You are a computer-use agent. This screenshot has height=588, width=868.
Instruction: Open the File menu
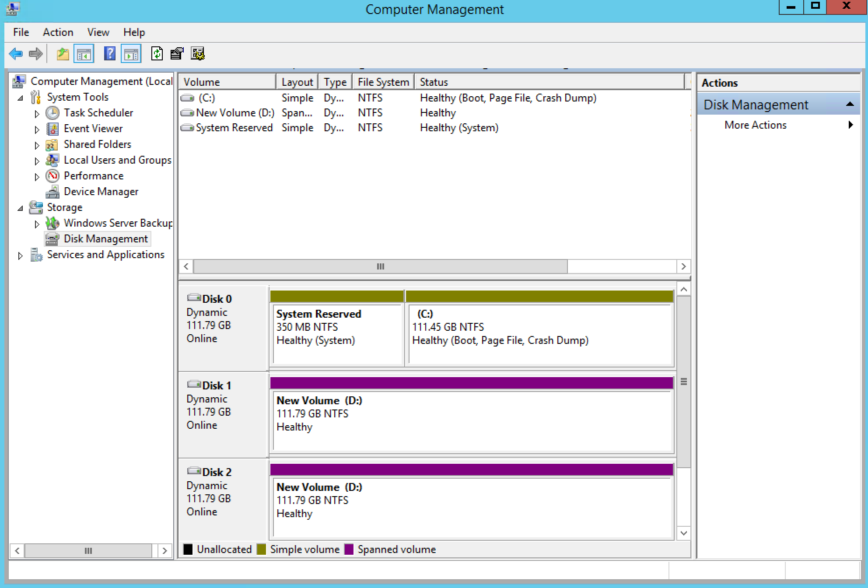[21, 32]
